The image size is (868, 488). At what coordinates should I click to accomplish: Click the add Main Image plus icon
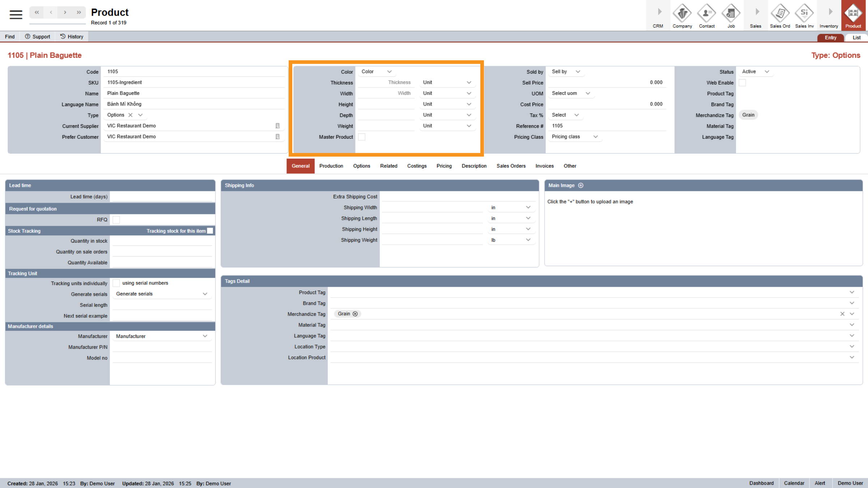(x=581, y=185)
